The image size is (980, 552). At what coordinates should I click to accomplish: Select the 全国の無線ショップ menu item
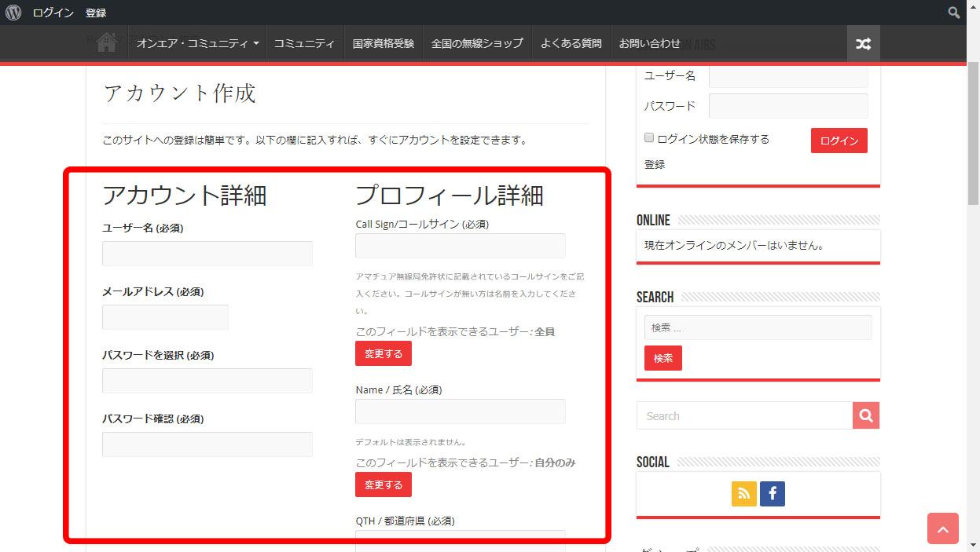coord(477,43)
